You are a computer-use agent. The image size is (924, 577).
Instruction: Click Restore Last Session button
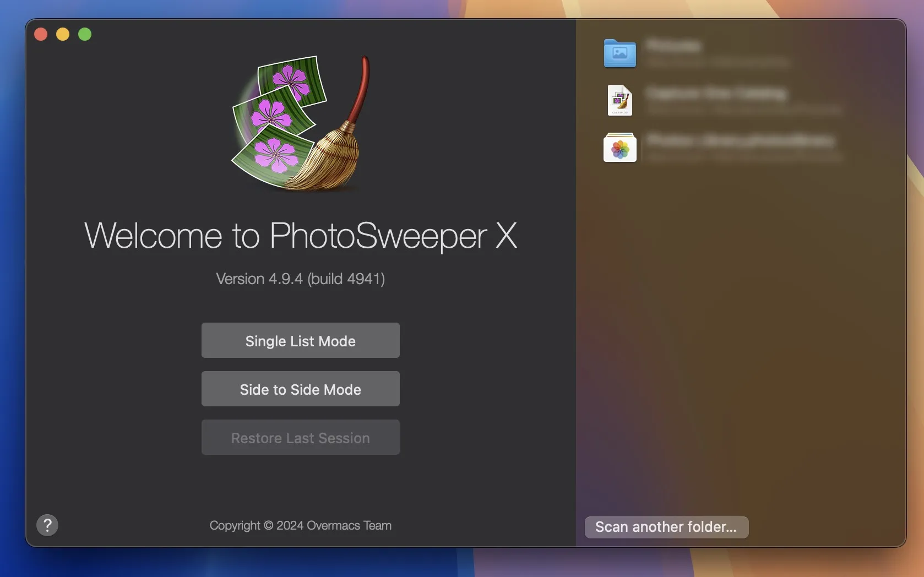click(301, 437)
